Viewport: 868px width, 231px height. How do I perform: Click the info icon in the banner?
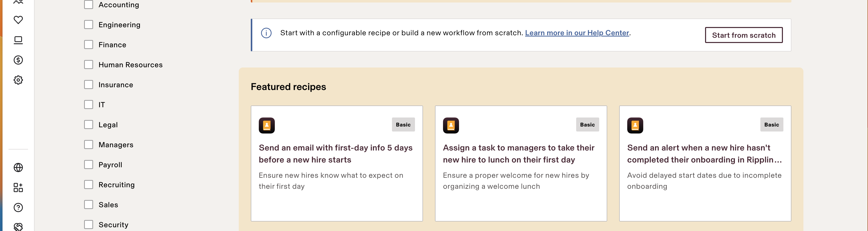267,33
